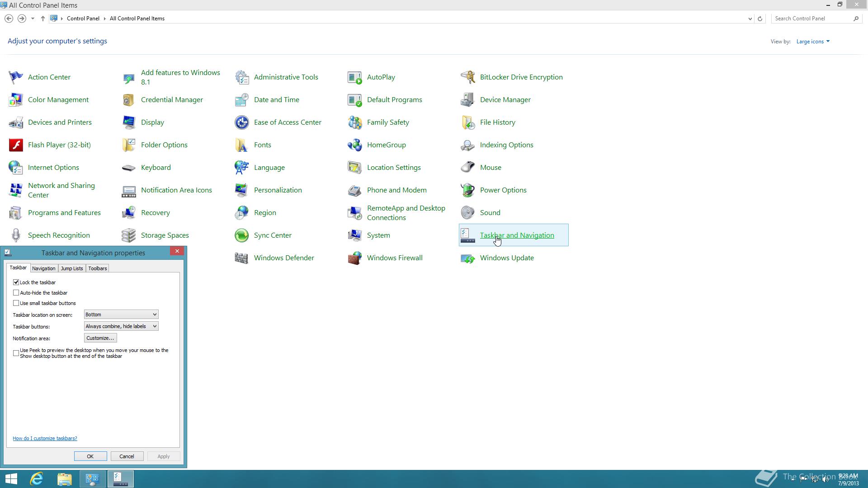Open the Action Center flag icon

pyautogui.click(x=16, y=77)
